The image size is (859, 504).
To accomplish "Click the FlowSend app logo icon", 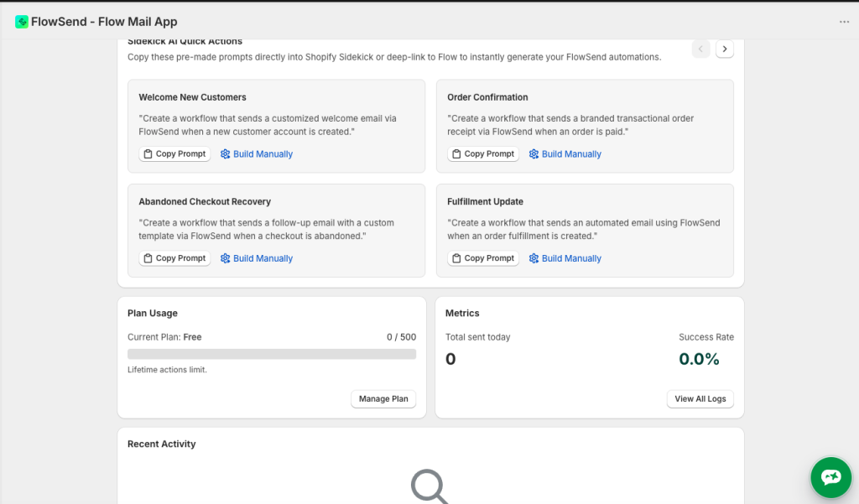I will pyautogui.click(x=22, y=22).
